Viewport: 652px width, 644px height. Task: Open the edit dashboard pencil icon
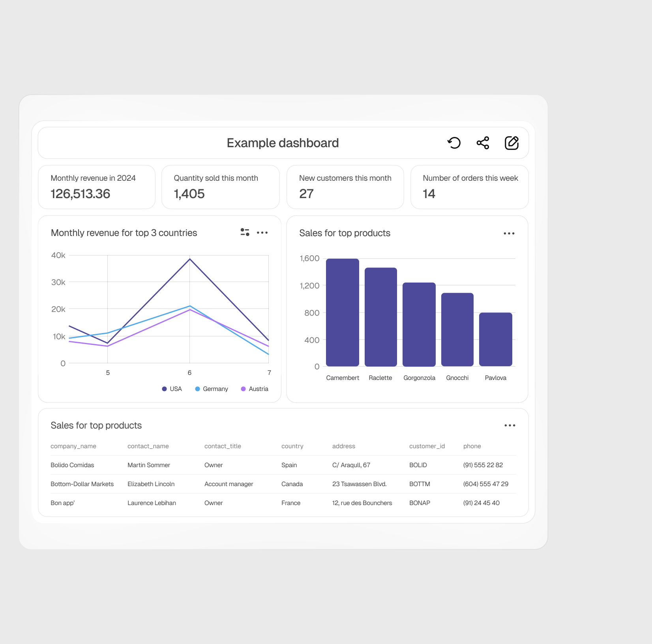[x=511, y=143]
